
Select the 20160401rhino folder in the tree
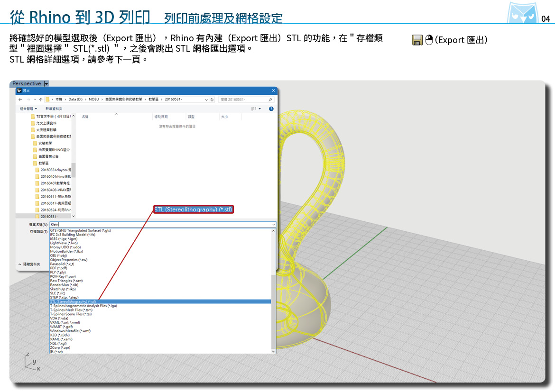53,176
